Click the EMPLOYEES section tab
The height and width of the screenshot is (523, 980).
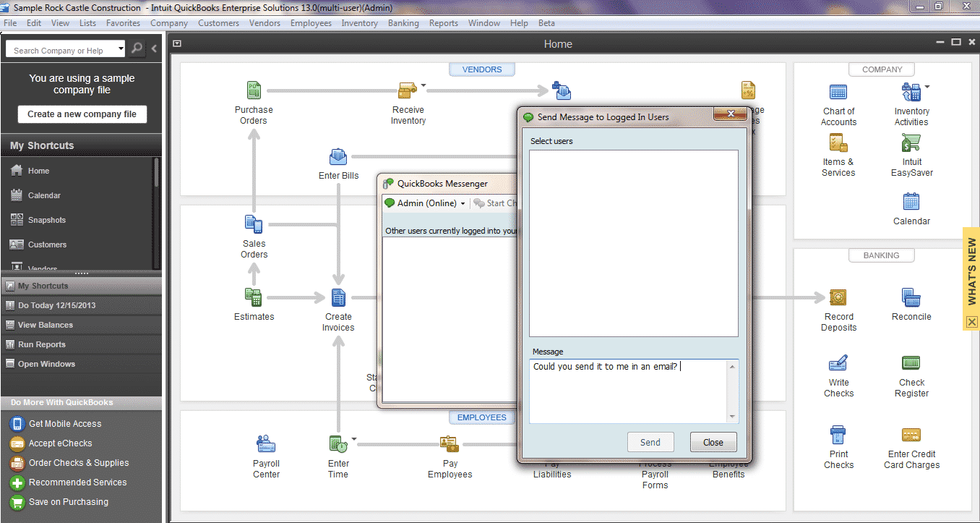pos(481,417)
